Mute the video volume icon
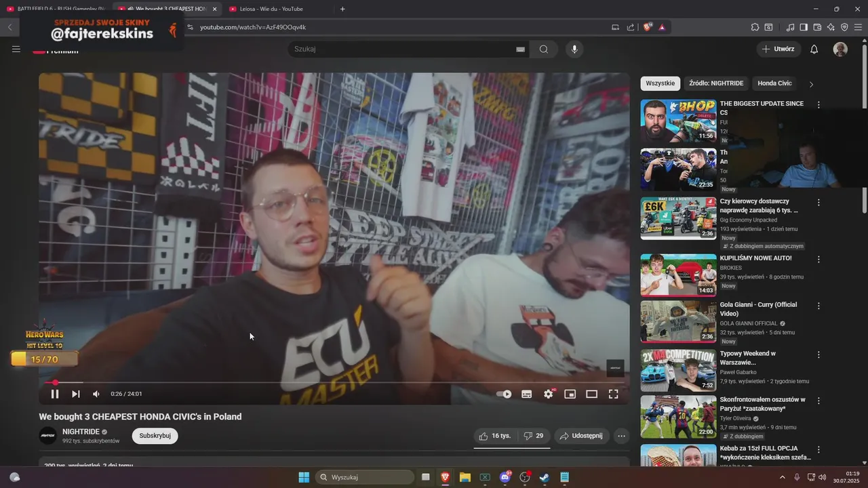Viewport: 868px width, 488px height. (96, 394)
